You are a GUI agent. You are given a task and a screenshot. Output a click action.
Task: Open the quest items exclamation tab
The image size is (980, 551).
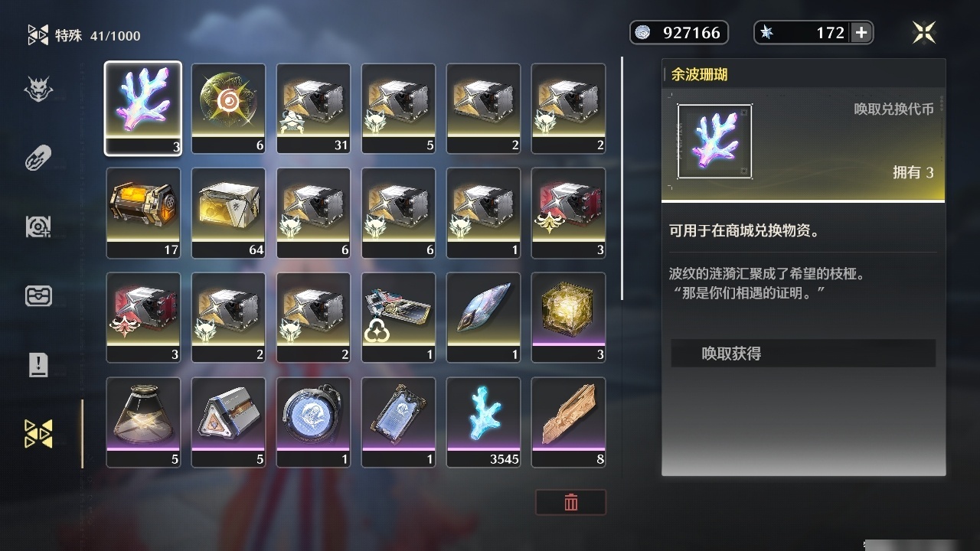(39, 364)
